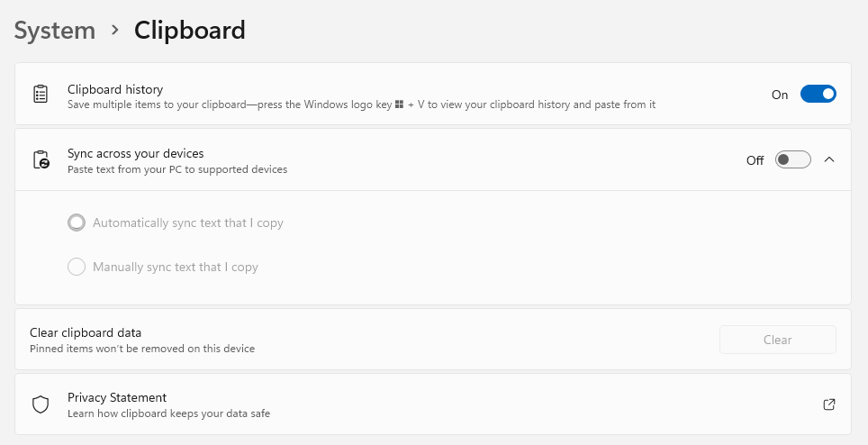This screenshot has width=868, height=445.
Task: Click the Sync across devices clipboard icon
Action: [41, 159]
